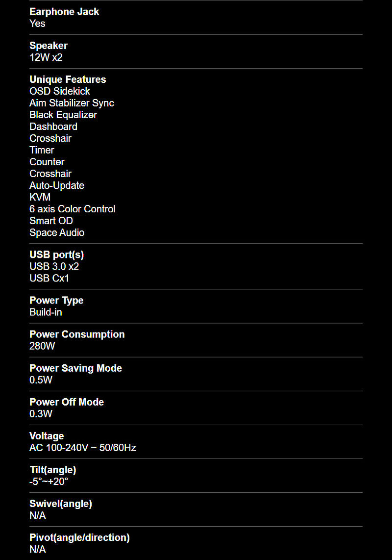Click Black Equalizer feature text
Viewport: 392px width, 560px height.
[63, 115]
